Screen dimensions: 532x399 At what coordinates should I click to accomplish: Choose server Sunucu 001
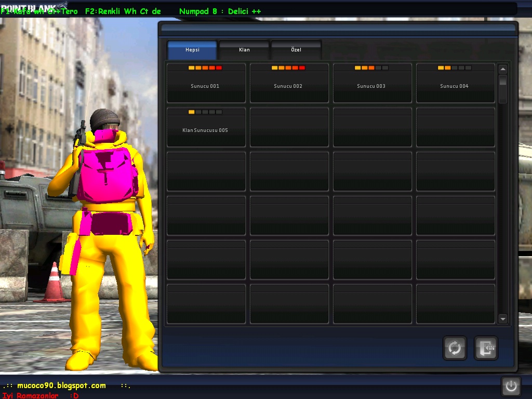206,83
